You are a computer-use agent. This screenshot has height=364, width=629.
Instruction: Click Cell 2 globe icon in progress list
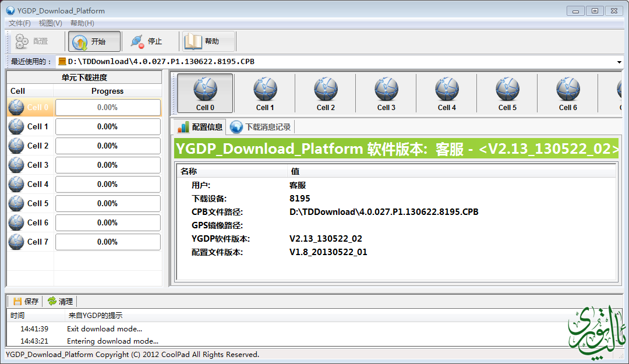(16, 146)
